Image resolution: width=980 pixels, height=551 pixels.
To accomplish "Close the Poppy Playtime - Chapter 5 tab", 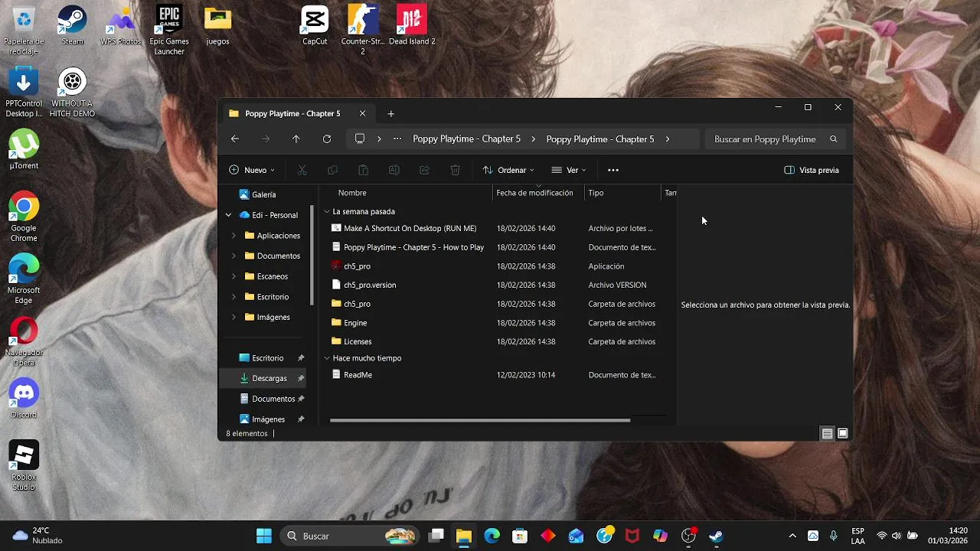I will pyautogui.click(x=363, y=113).
